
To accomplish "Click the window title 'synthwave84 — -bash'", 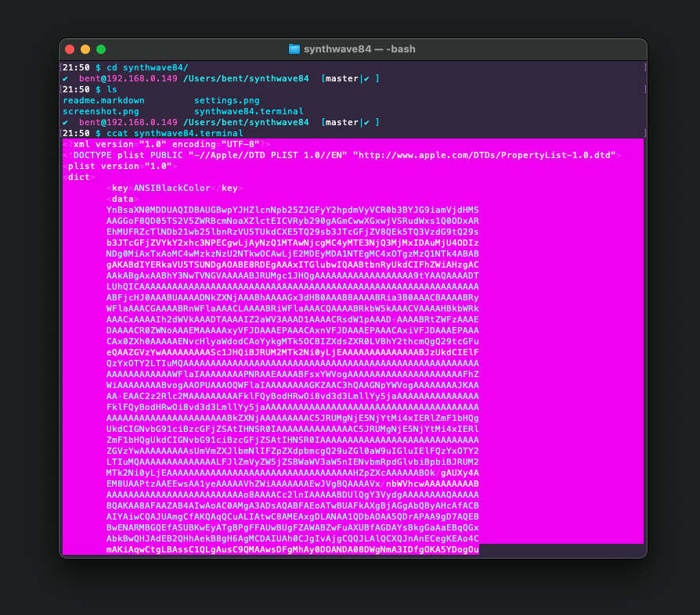I will click(x=359, y=49).
